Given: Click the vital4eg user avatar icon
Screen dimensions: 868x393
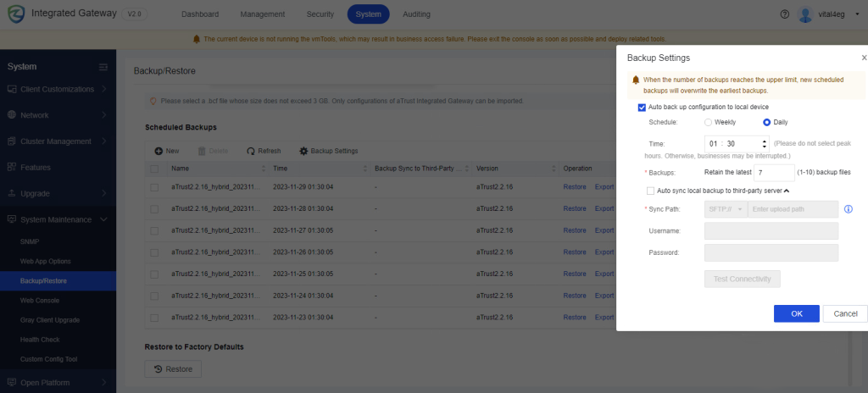Looking at the screenshot, I should coord(805,14).
